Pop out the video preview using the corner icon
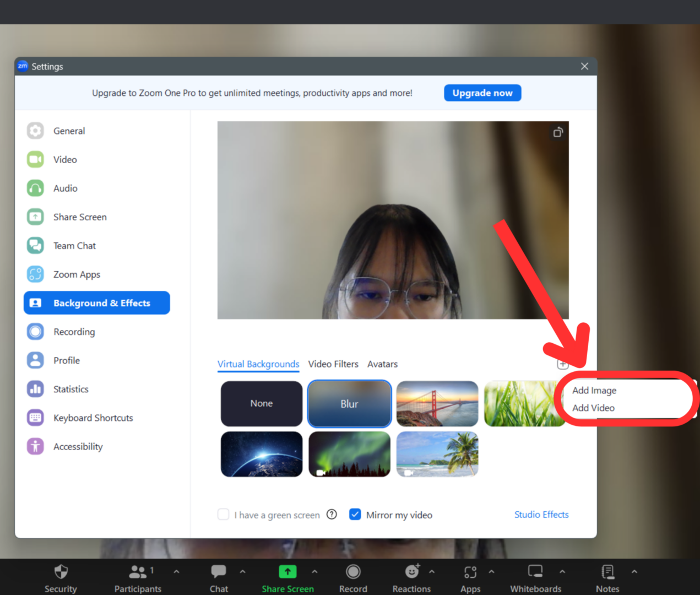This screenshot has height=595, width=700. pyautogui.click(x=558, y=132)
